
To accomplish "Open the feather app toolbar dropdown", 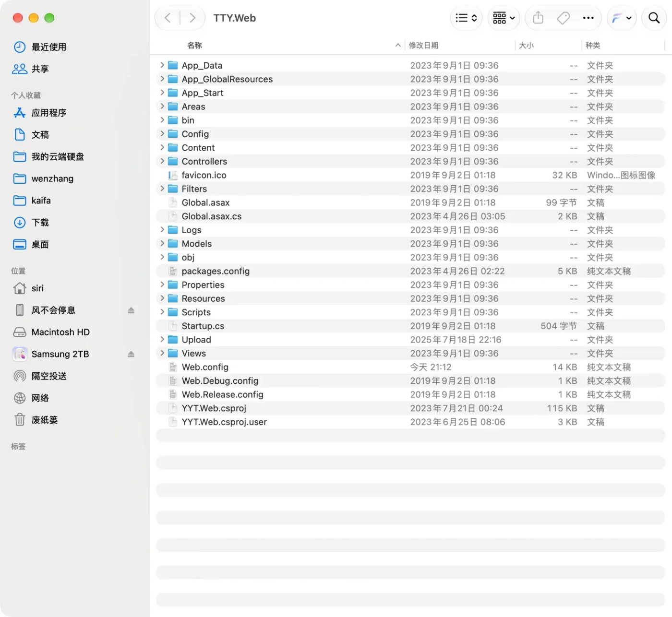I will [622, 18].
